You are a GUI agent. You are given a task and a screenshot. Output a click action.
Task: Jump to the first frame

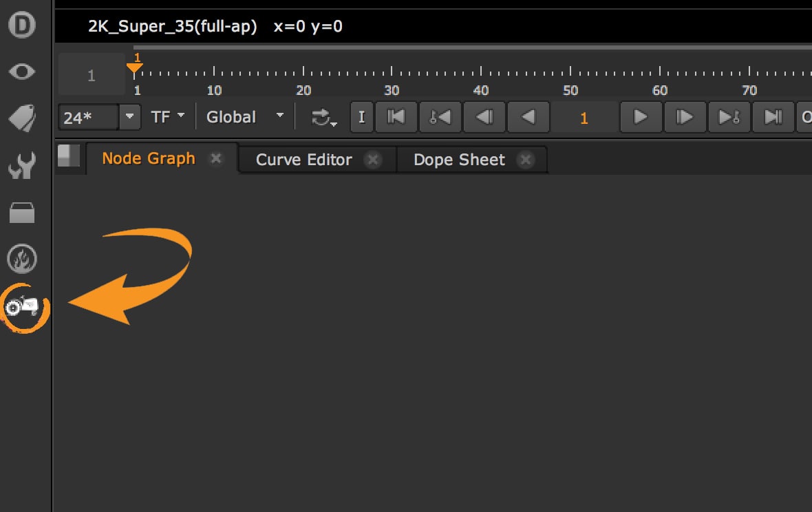click(396, 117)
